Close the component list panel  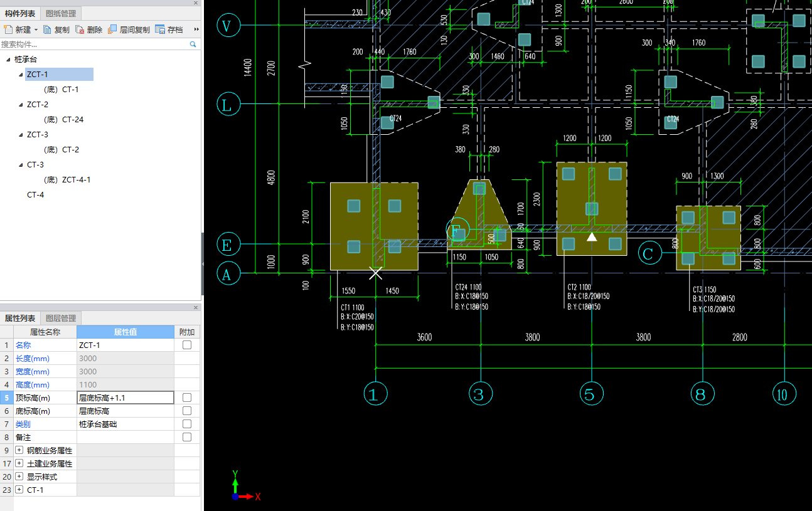pyautogui.click(x=195, y=3)
